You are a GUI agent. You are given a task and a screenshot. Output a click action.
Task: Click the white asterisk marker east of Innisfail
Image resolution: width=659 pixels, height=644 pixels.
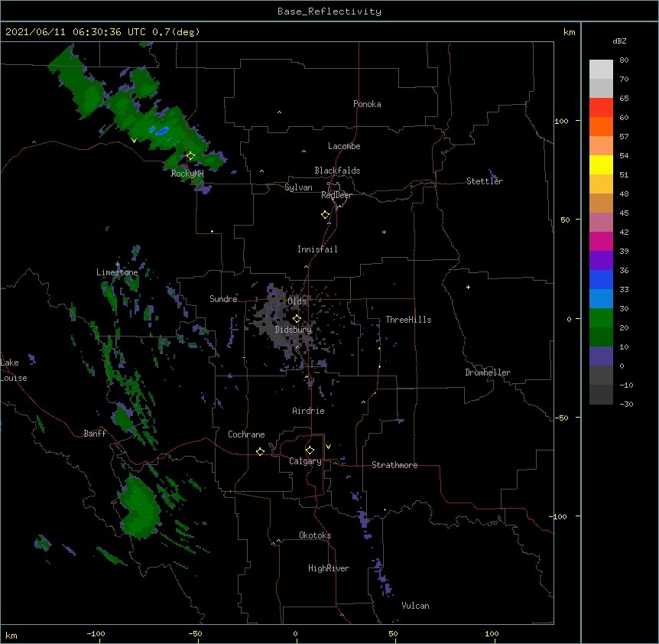coord(384,232)
